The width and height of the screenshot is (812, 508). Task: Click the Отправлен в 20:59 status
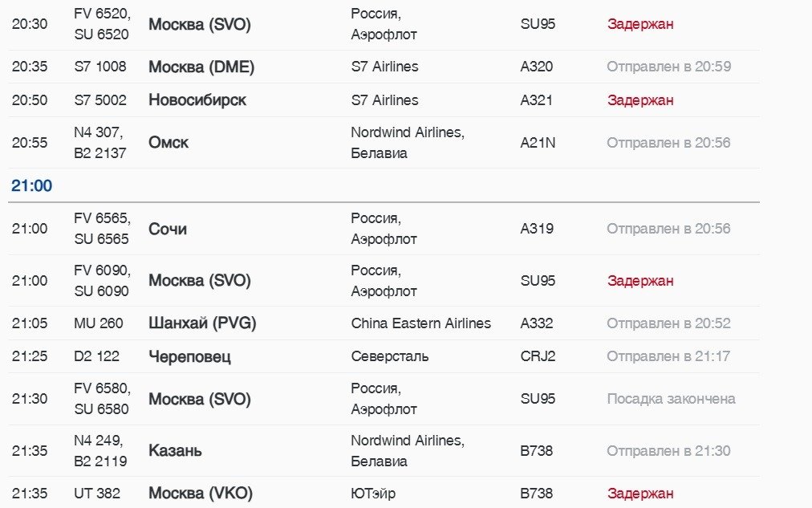click(x=668, y=67)
